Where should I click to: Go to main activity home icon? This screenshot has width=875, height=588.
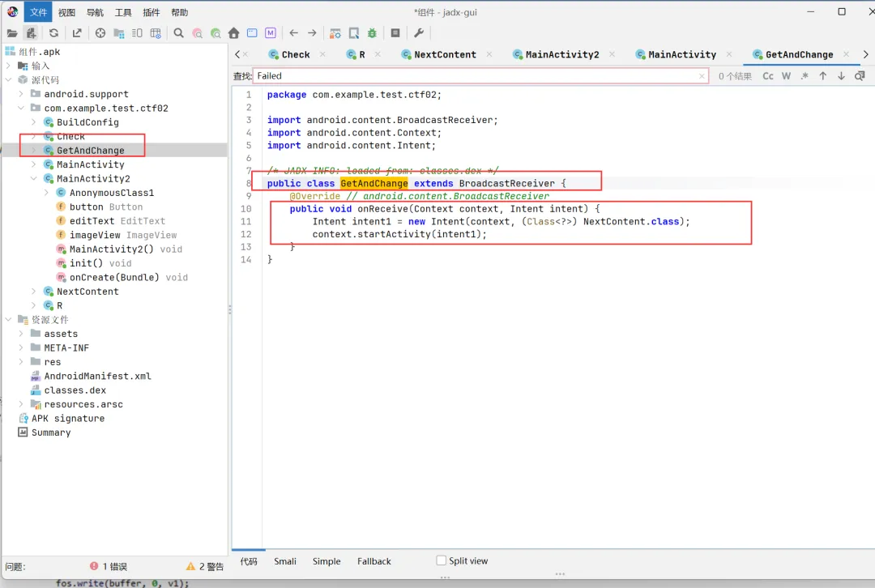[234, 33]
